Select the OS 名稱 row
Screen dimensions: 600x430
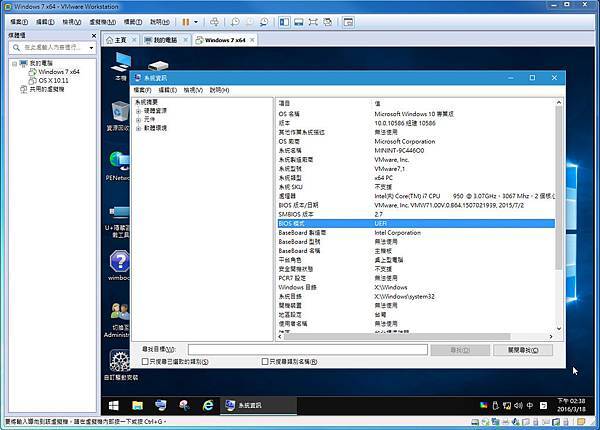416,114
